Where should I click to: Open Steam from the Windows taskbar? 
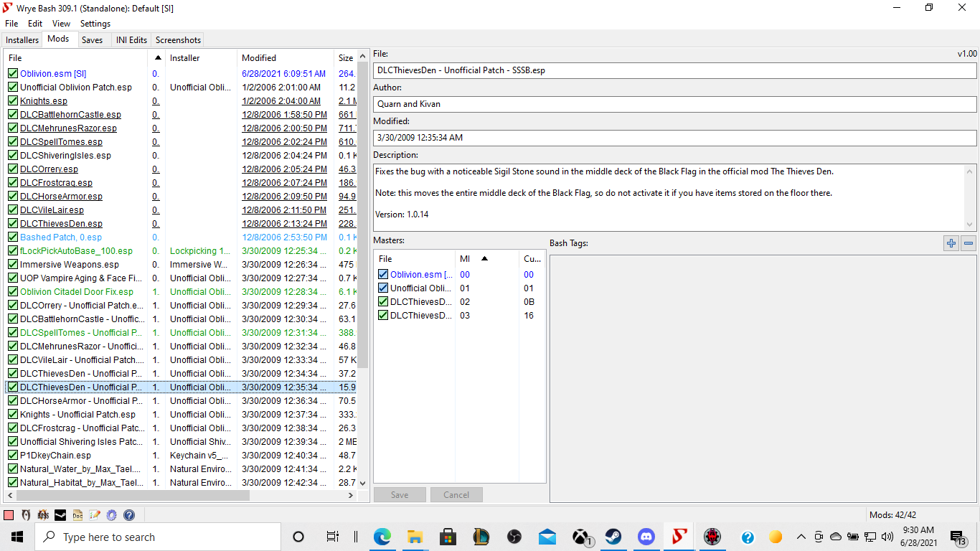613,537
